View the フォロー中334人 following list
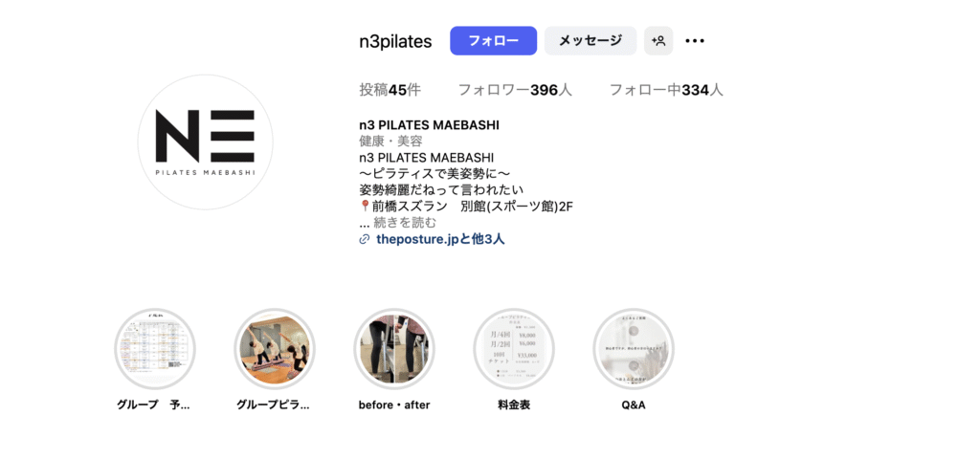The width and height of the screenshot is (980, 459). pos(666,91)
